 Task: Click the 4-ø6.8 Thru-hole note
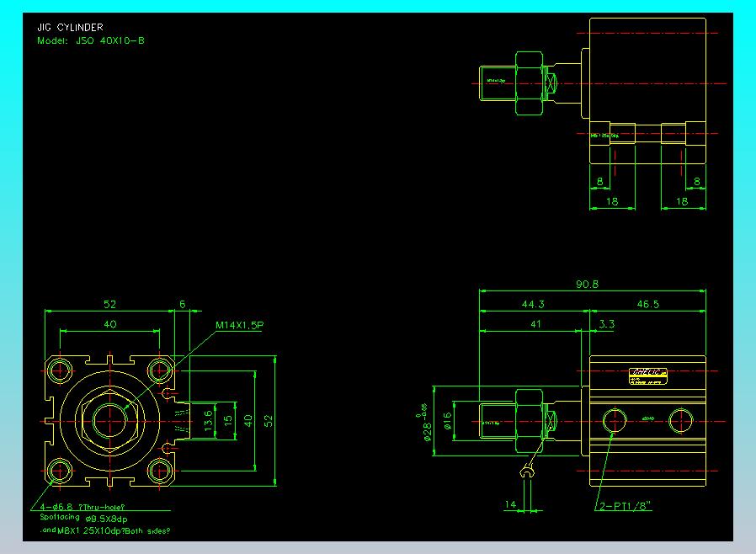pos(82,507)
